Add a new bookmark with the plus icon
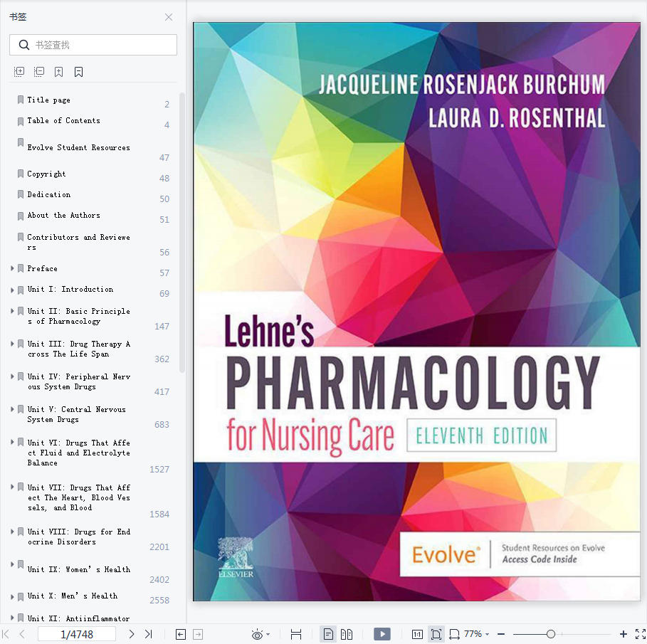Image resolution: width=647 pixels, height=644 pixels. coord(58,72)
